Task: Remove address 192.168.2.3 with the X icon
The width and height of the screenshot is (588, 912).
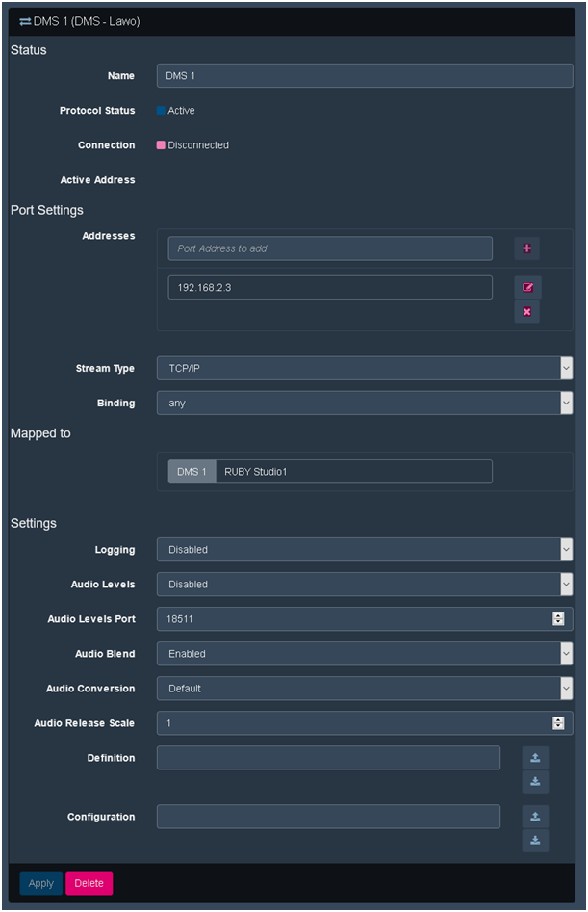Action: click(x=526, y=311)
